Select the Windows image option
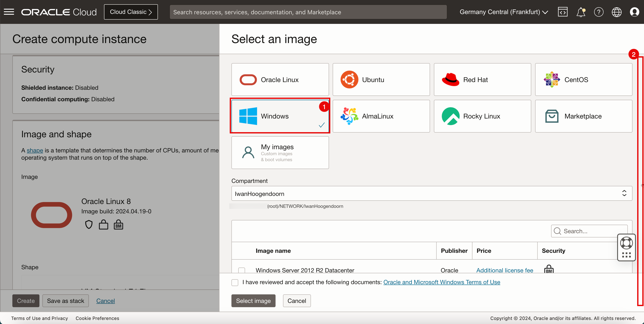 click(280, 116)
